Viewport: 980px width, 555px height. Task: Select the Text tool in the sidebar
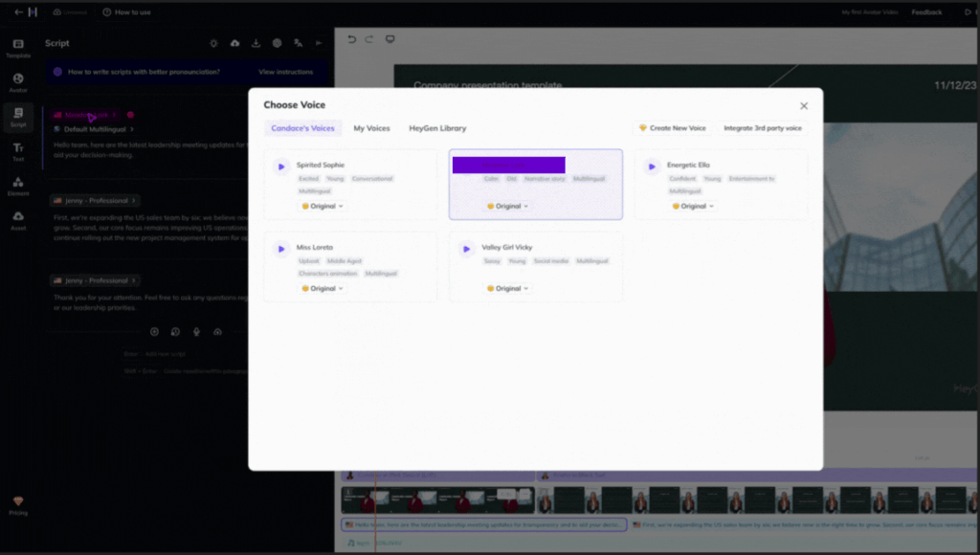(18, 151)
